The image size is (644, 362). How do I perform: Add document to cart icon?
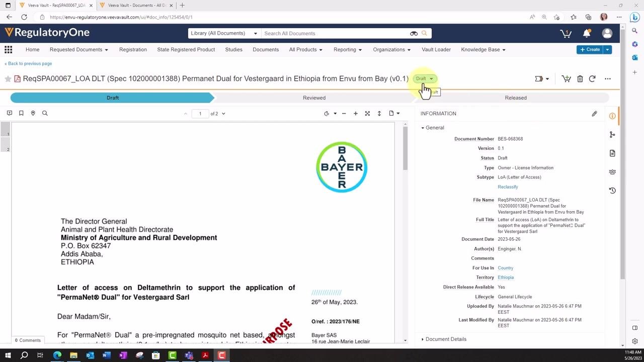coord(566,78)
